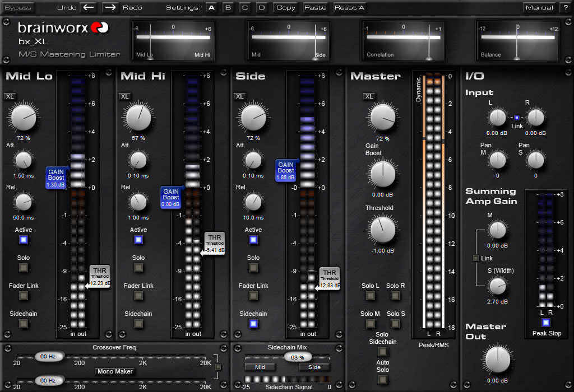This screenshot has width=574, height=392.
Task: Click the Pan S knob
Action: [x=535, y=160]
